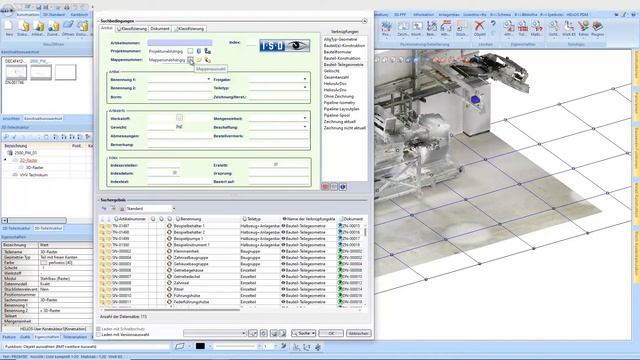Image resolution: width=640 pixels, height=360 pixels.
Task: Click the Suche button
Action: click(x=303, y=333)
